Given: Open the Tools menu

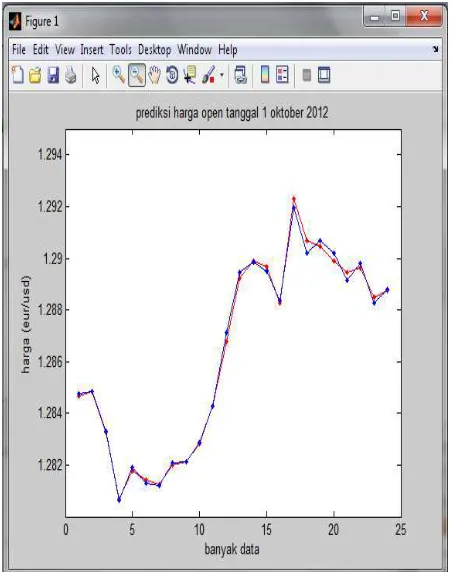Looking at the screenshot, I should coord(120,49).
